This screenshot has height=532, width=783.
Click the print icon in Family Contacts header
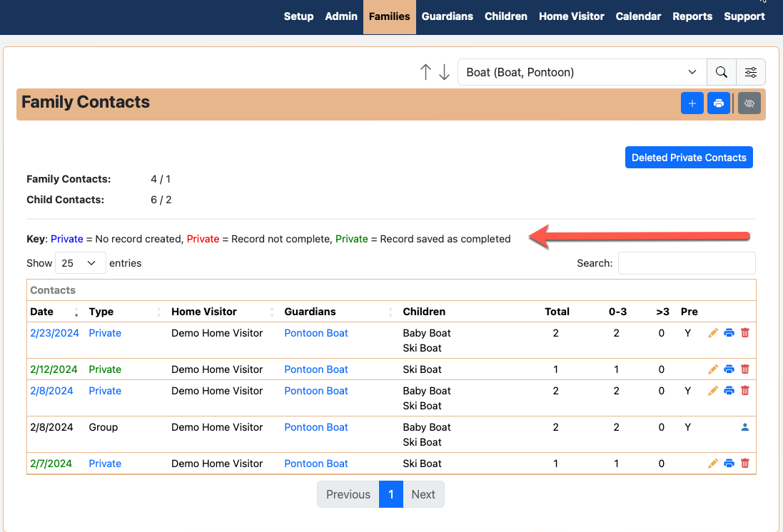pyautogui.click(x=719, y=103)
